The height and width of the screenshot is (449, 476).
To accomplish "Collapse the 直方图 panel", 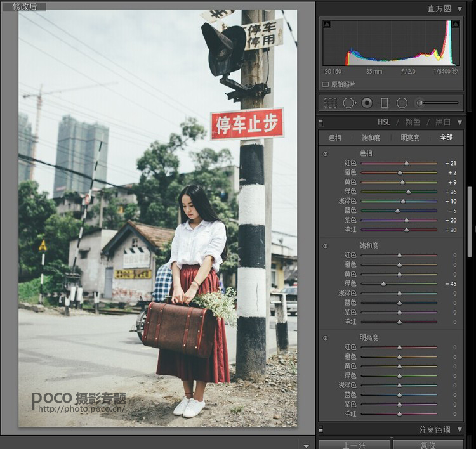I will 460,9.
